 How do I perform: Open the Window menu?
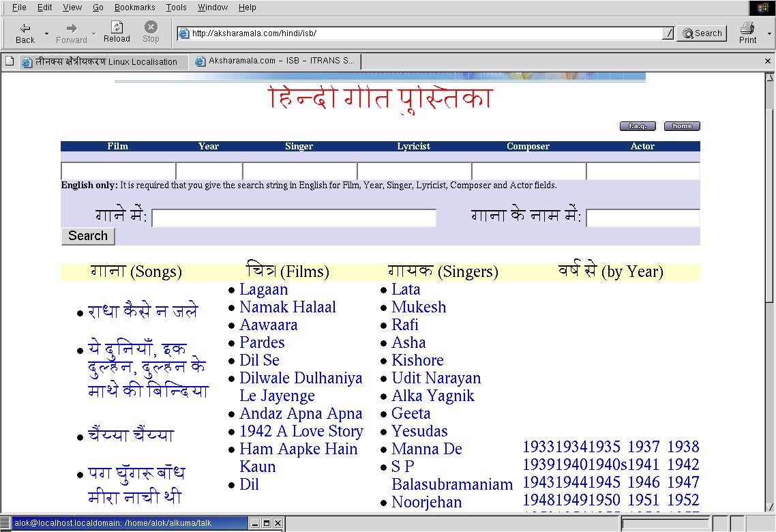click(x=213, y=8)
